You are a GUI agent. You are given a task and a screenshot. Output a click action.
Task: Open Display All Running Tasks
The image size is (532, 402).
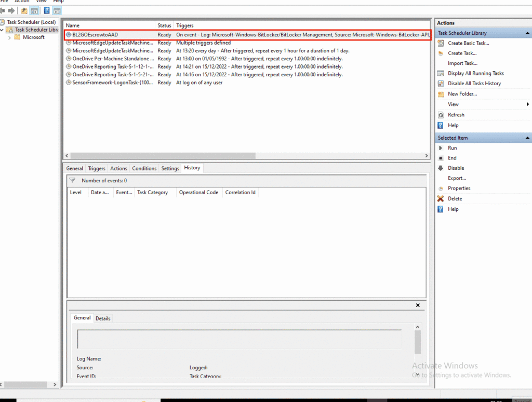click(x=475, y=73)
